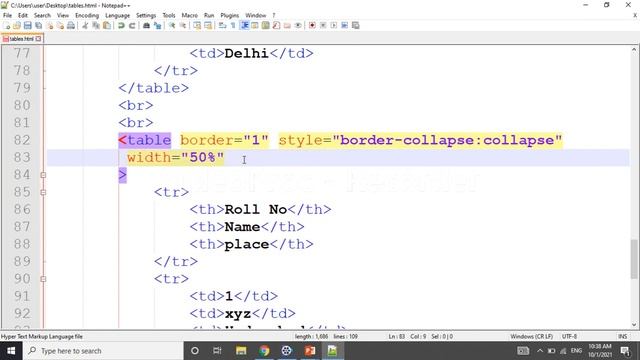Viewport: 640px width, 360px height.
Task: Click the Copy toolbar icon
Action: tap(96, 26)
